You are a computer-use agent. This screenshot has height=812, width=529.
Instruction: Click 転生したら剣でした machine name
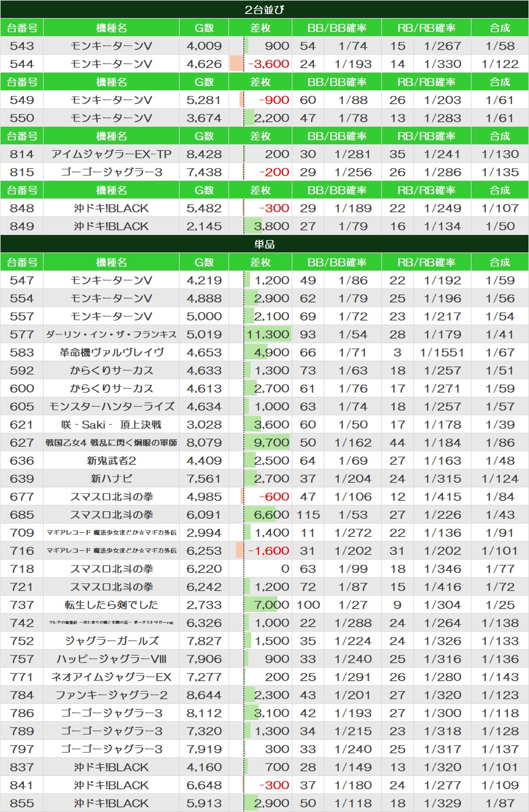[111, 605]
